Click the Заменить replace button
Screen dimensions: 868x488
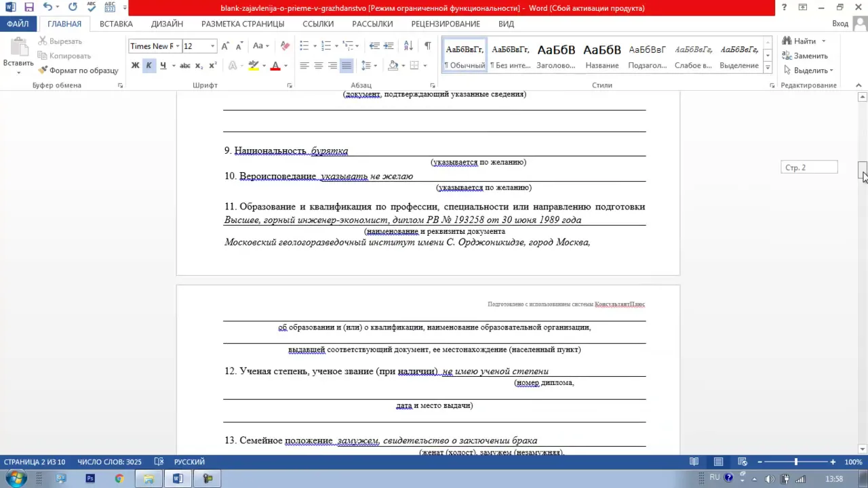[805, 56]
